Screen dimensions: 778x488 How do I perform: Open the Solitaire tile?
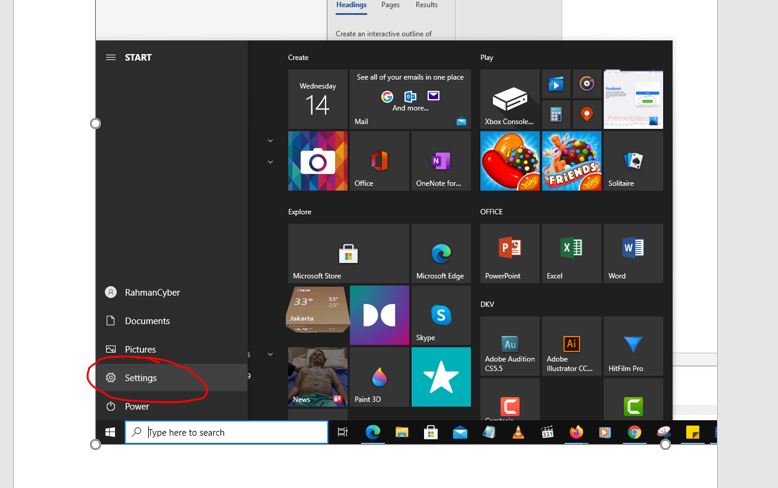tap(633, 161)
